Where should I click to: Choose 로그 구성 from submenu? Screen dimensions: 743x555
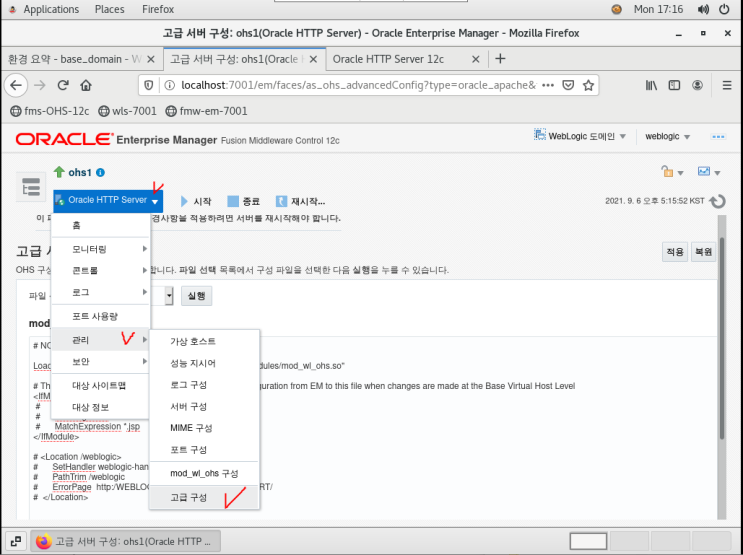coord(204,385)
